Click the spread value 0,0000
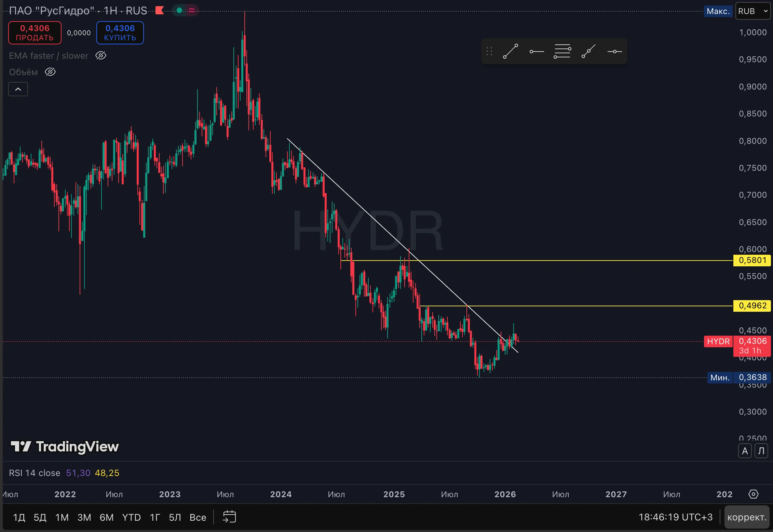The width and height of the screenshot is (773, 532). [79, 33]
